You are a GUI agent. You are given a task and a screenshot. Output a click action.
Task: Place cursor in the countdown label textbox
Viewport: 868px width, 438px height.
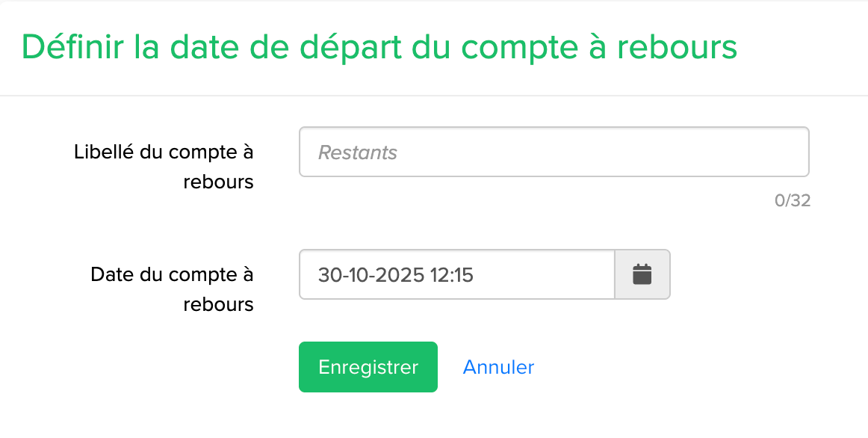click(554, 152)
